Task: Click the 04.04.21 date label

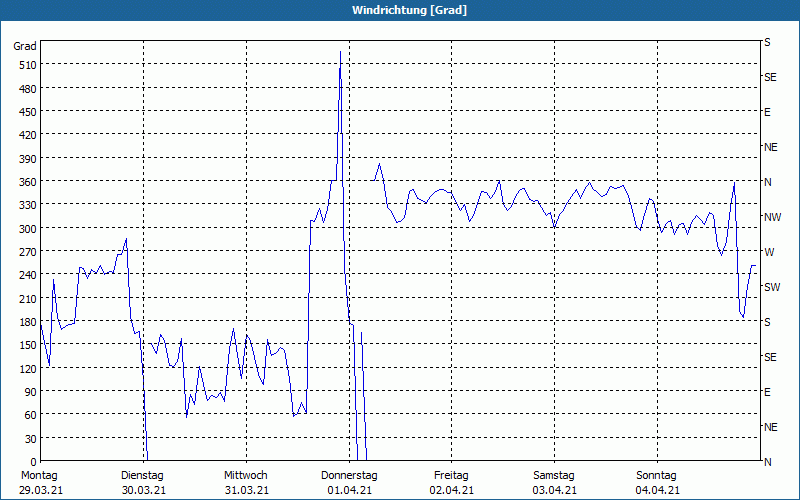Action: point(657,490)
